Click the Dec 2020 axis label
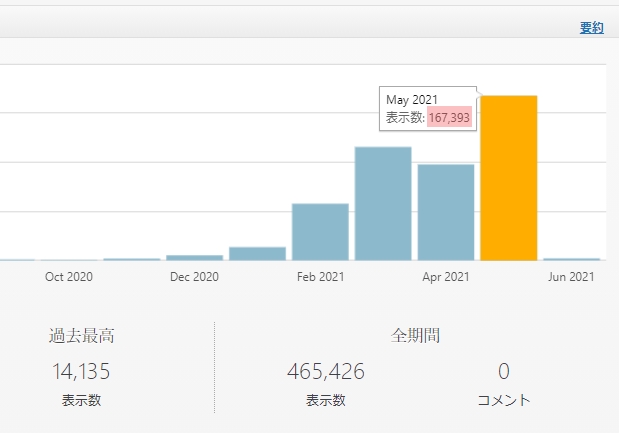Screen dimensions: 619x433 194,277
